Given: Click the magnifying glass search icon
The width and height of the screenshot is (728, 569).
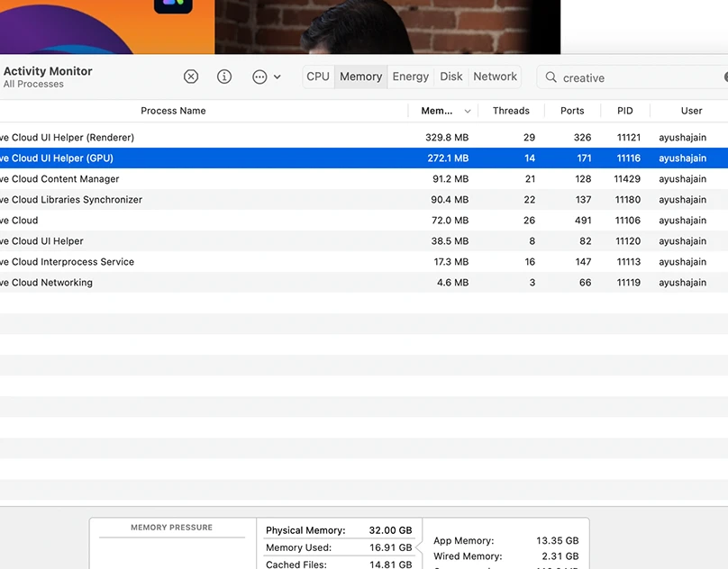Looking at the screenshot, I should [551, 78].
